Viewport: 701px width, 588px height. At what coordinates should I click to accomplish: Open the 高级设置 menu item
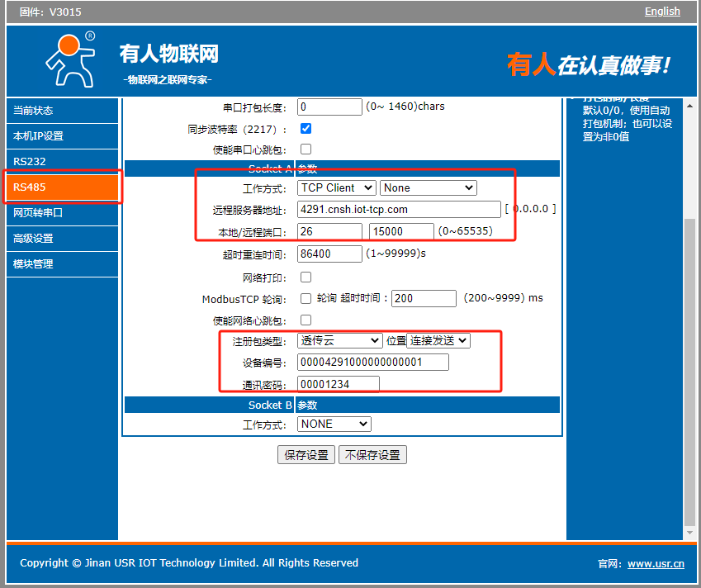click(x=62, y=239)
